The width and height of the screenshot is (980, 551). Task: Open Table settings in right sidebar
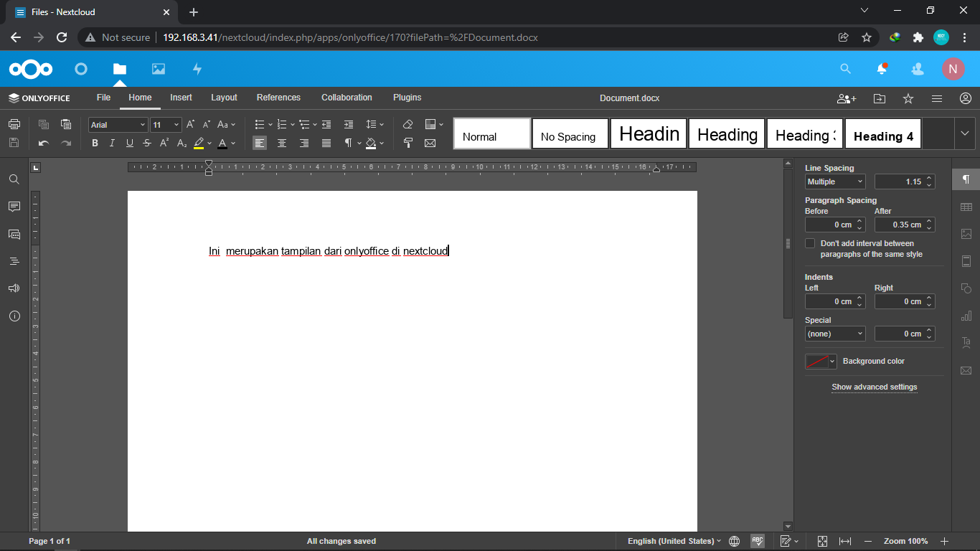pyautogui.click(x=966, y=207)
